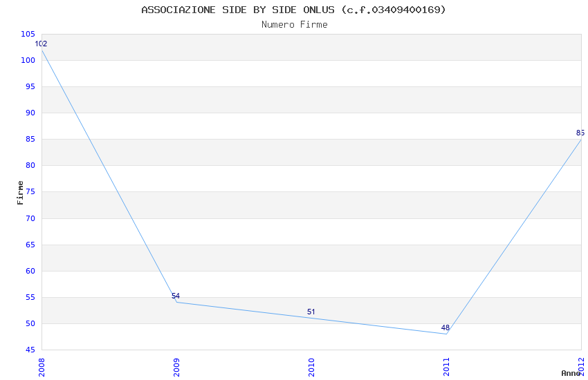Image resolution: width=588 pixels, height=380 pixels.
Task: Click the y-axis tick '75'
Action: [30, 191]
